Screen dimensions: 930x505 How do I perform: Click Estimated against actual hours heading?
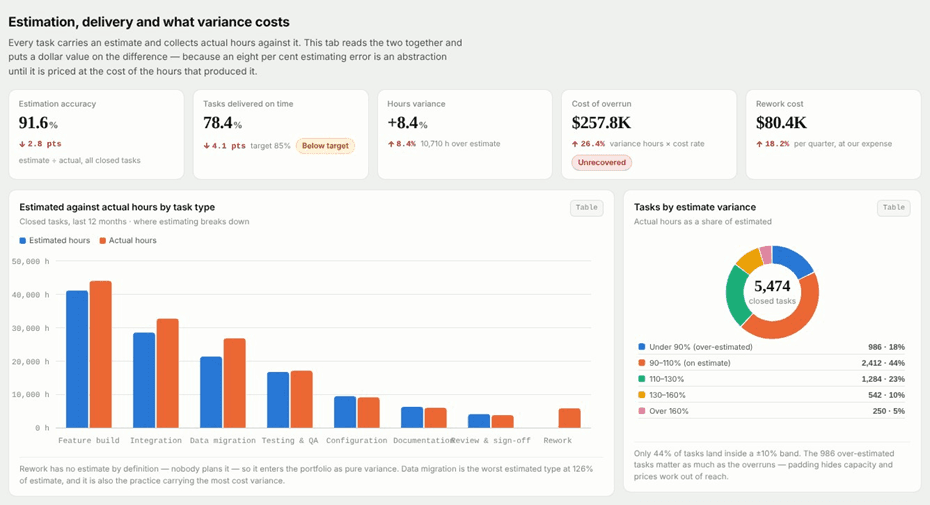coord(117,207)
